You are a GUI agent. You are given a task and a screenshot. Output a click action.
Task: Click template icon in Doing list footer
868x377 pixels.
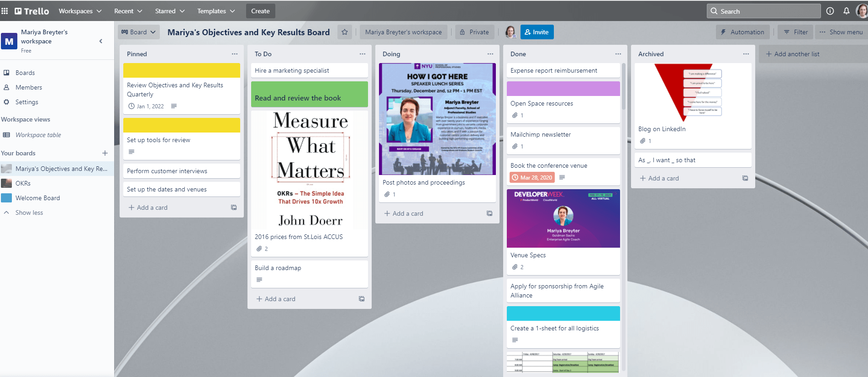coord(489,213)
